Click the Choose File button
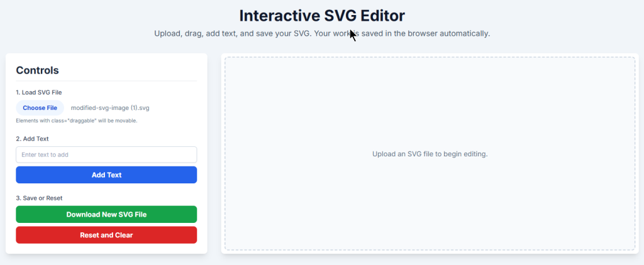The width and height of the screenshot is (644, 265). [x=40, y=108]
